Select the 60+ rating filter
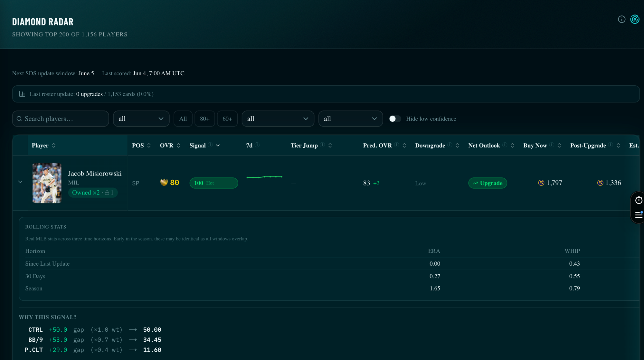 [x=227, y=119]
